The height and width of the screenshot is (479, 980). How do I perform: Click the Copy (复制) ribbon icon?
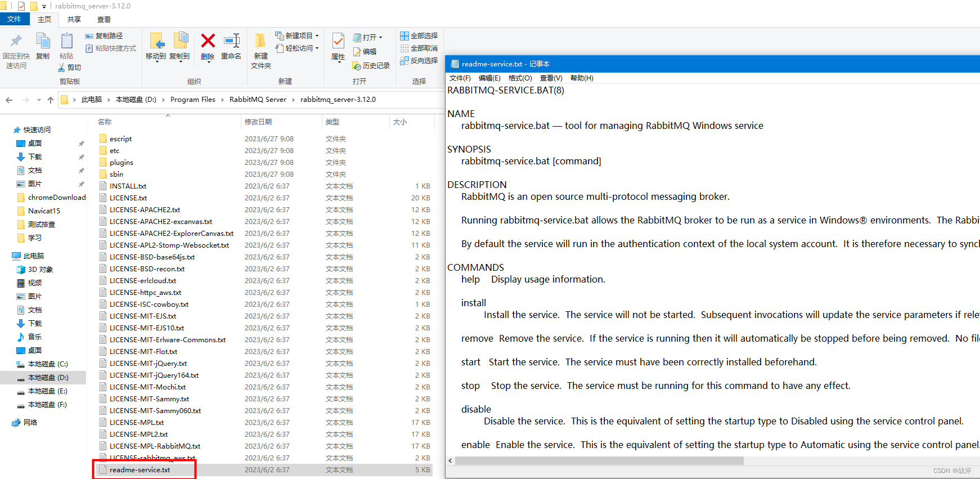click(x=43, y=41)
